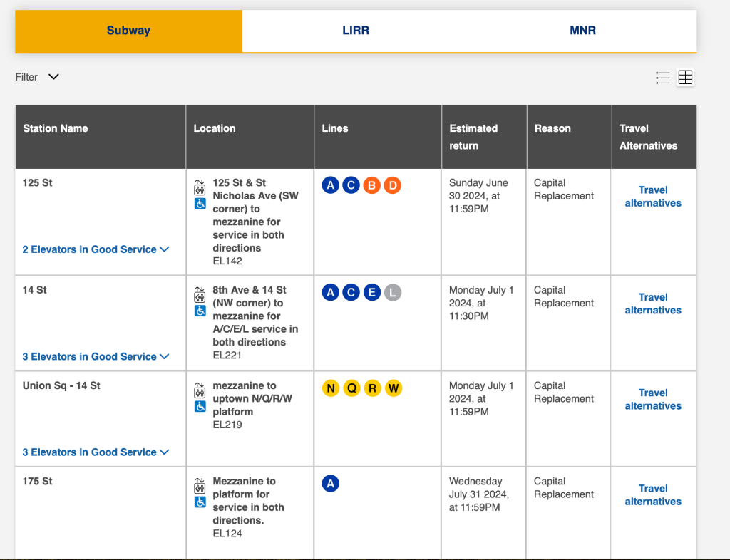Select the LIRR tab

click(355, 31)
